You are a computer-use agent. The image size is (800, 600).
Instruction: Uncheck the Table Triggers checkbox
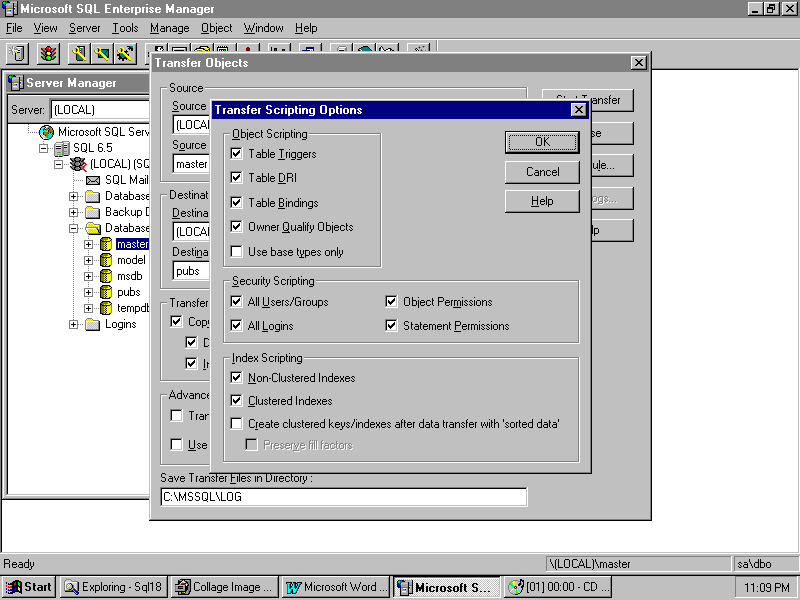237,154
